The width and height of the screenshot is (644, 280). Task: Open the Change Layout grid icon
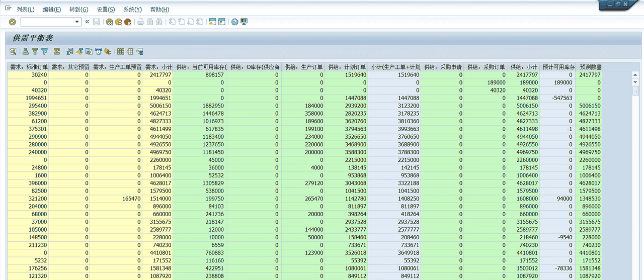coord(120,51)
